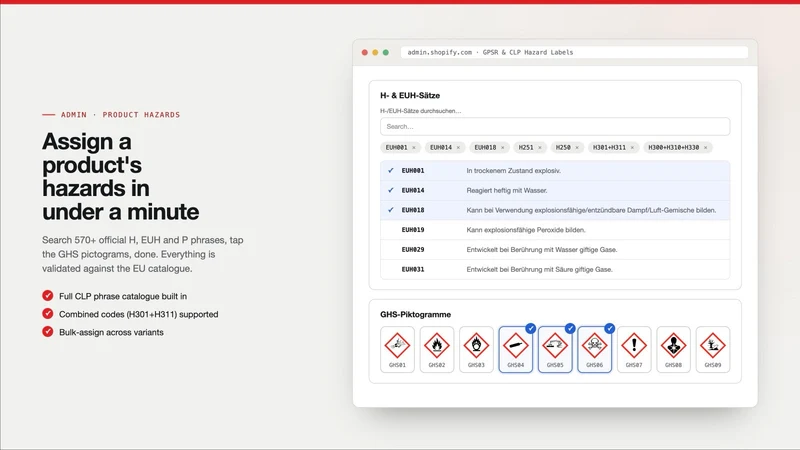Click the 'ADMIN · PRODUCT HAZARDS' label
Screen dimensions: 800x450
(x=120, y=115)
